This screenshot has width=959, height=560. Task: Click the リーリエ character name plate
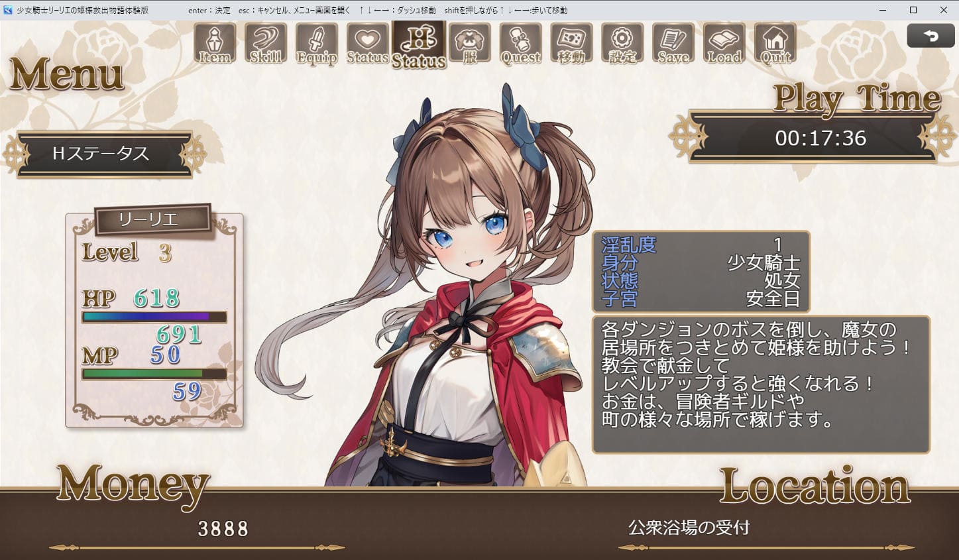pyautogui.click(x=153, y=220)
